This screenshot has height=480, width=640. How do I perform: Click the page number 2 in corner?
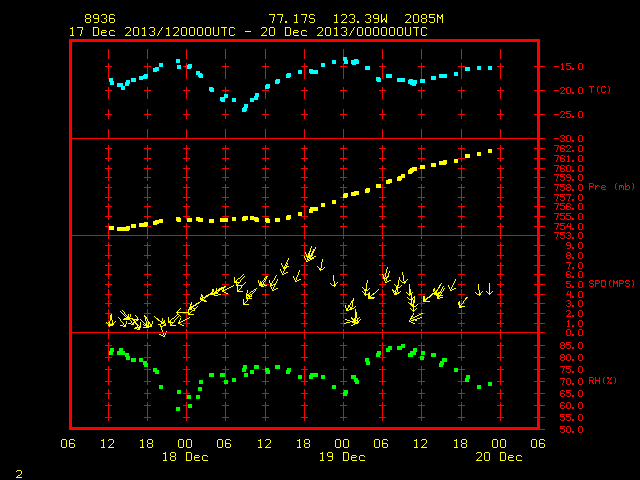tap(19, 474)
